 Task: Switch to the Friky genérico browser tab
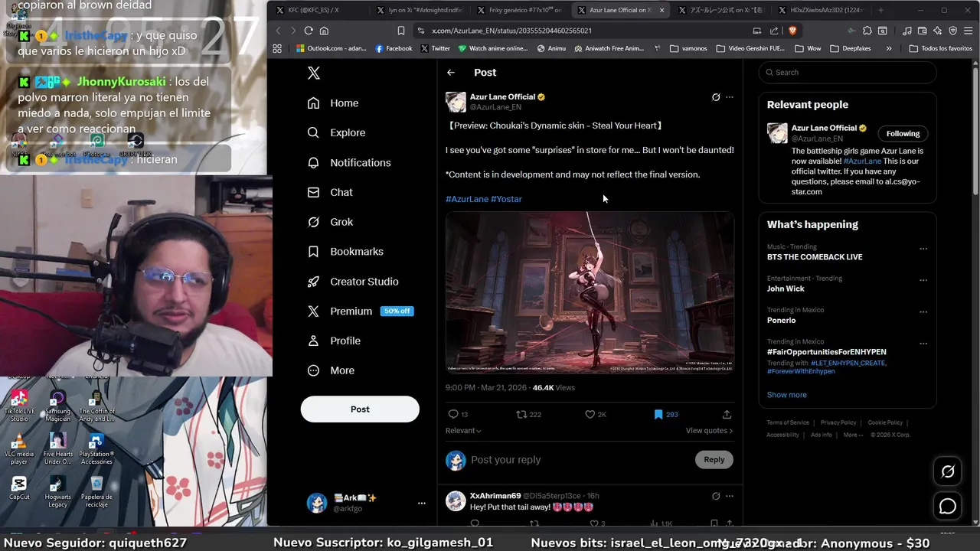521,10
